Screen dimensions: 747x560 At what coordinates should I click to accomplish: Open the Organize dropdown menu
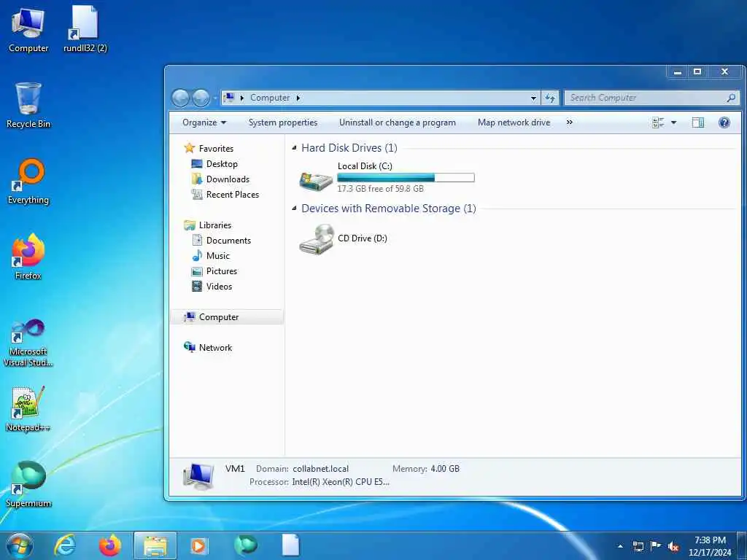pyautogui.click(x=204, y=122)
